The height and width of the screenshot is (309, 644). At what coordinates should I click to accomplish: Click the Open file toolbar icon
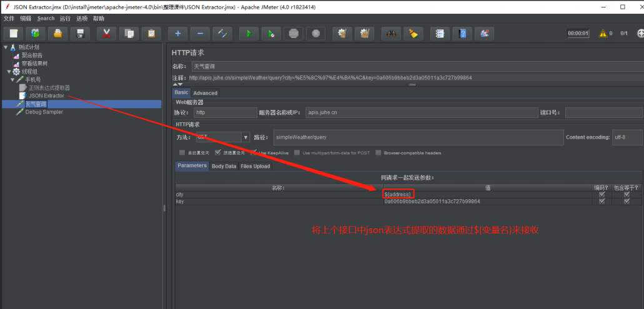58,34
